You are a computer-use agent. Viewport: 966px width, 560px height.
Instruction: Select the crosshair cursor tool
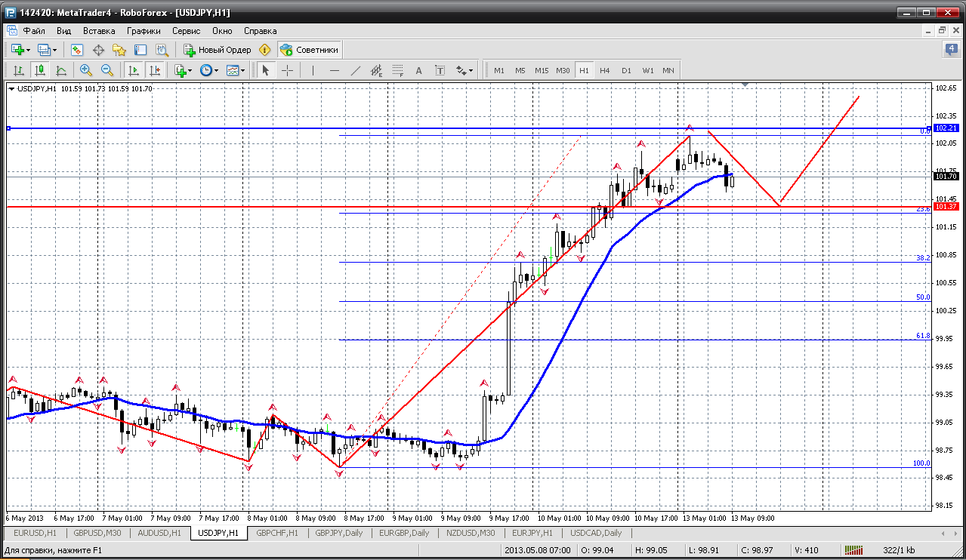pos(288,70)
